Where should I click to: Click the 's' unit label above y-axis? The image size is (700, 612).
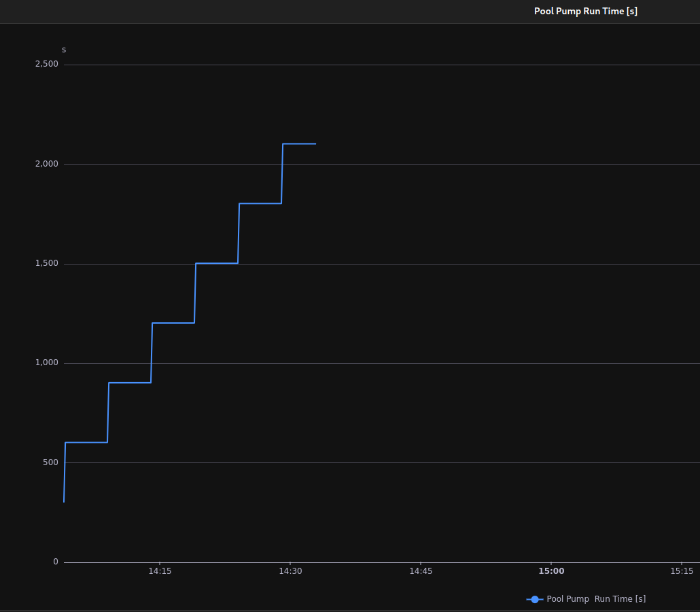(x=64, y=50)
